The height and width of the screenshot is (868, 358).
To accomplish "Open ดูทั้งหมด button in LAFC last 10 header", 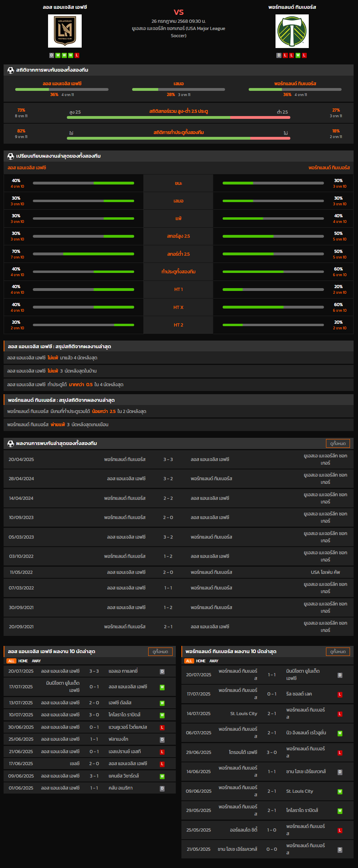I will coord(160,652).
